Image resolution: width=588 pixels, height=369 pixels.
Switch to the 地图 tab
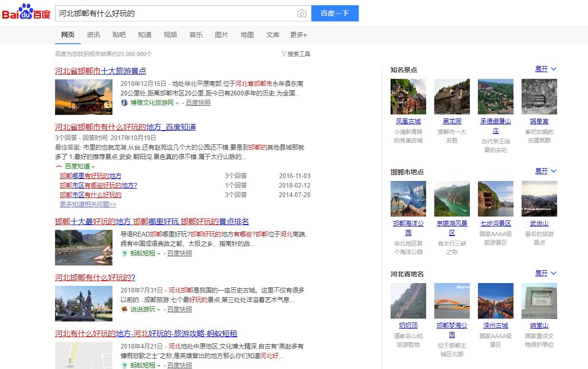(x=247, y=35)
